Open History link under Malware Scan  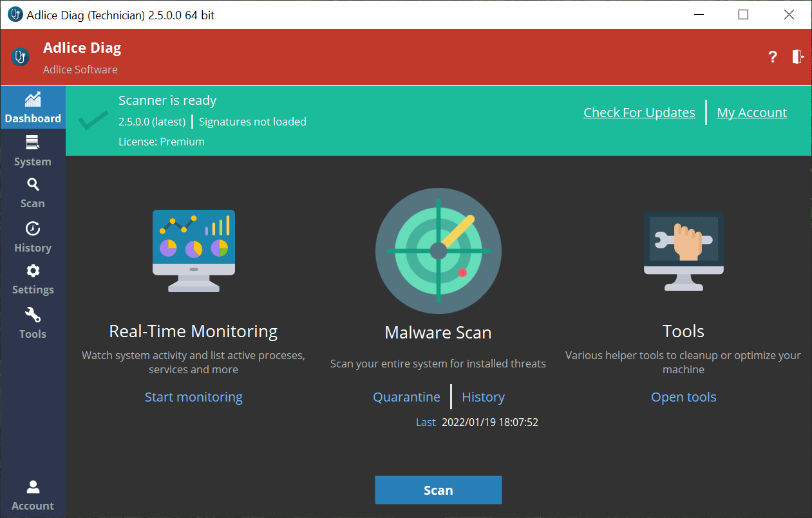click(x=483, y=397)
